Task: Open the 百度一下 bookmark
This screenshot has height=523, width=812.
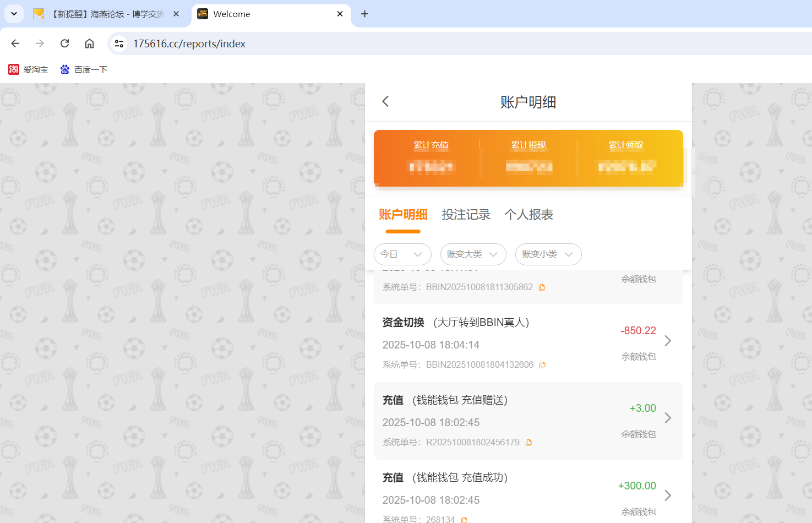Action: pyautogui.click(x=84, y=69)
